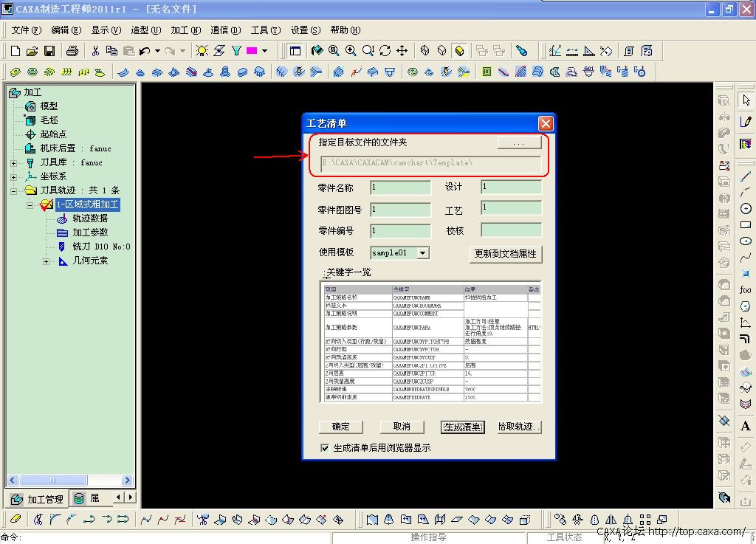Select the pan move arrows tool

pos(402,51)
